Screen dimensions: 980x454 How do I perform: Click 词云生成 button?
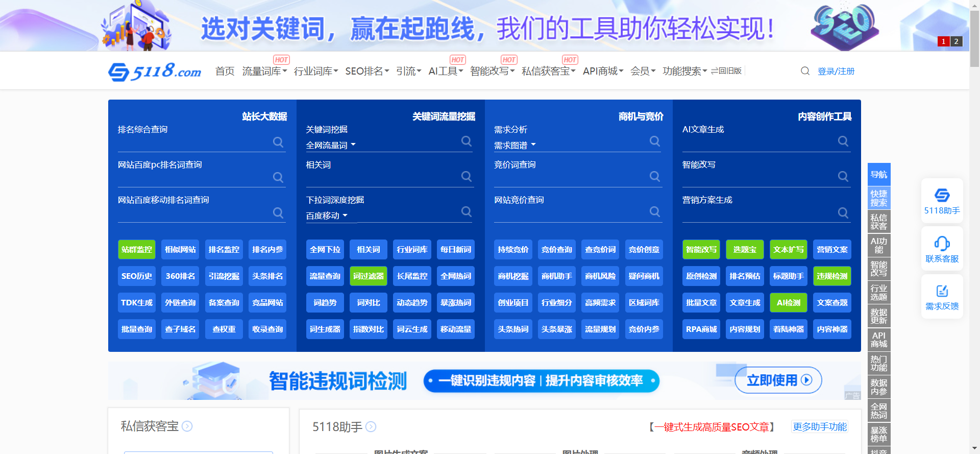[412, 329]
